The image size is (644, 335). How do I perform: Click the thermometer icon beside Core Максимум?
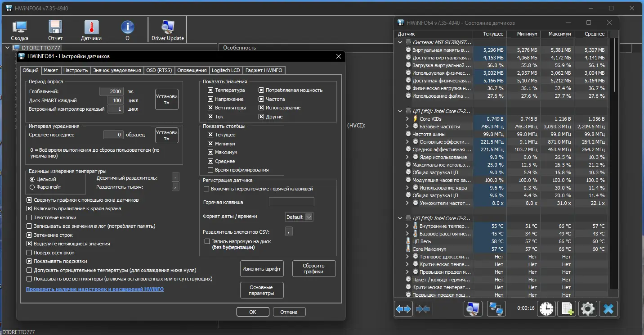coord(408,249)
